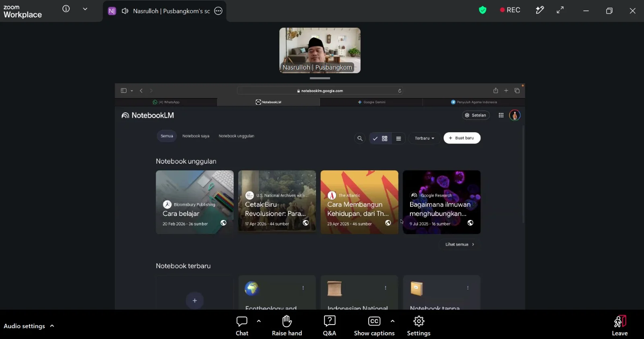Select the Semua filter tab
The height and width of the screenshot is (339, 644).
167,136
